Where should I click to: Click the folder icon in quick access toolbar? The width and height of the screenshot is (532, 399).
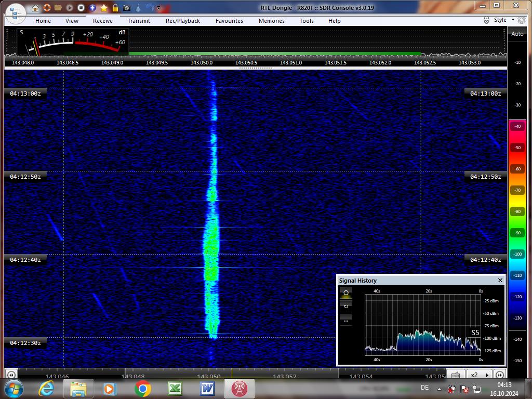point(58,8)
